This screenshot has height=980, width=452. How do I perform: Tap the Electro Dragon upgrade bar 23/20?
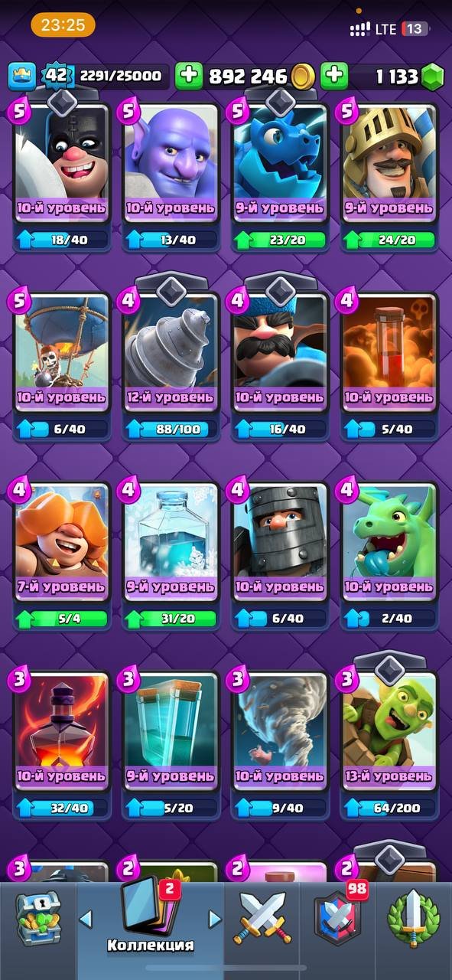pos(280,240)
